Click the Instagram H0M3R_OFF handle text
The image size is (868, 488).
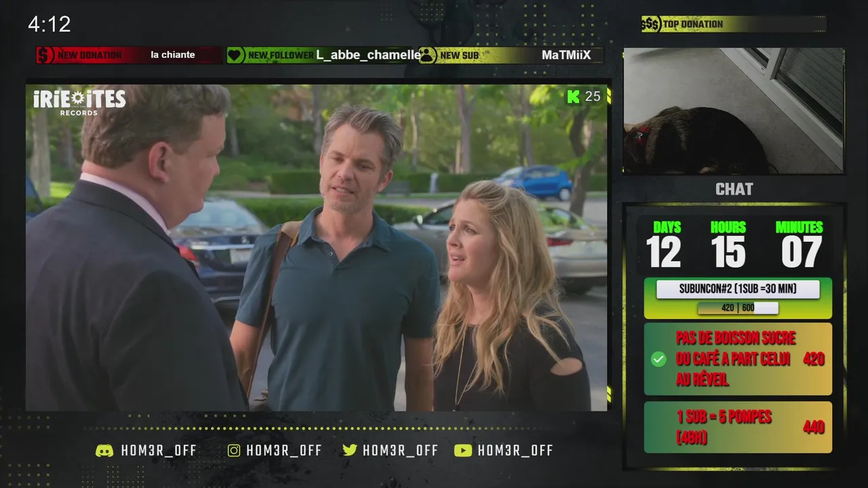click(284, 450)
